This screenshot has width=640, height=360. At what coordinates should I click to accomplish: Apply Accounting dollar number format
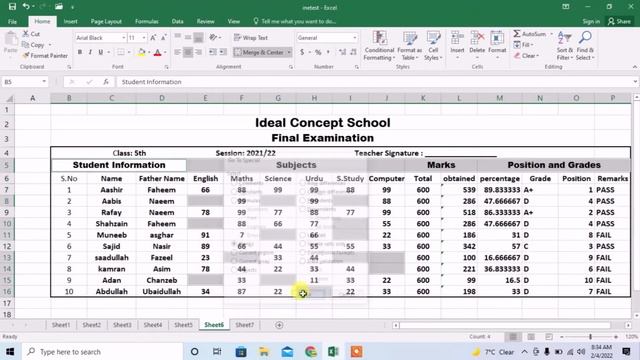(x=302, y=52)
